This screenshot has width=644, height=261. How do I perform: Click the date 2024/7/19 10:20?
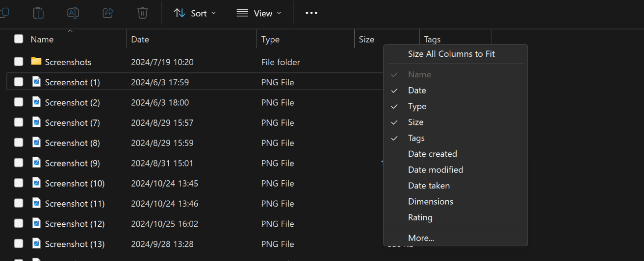(162, 62)
